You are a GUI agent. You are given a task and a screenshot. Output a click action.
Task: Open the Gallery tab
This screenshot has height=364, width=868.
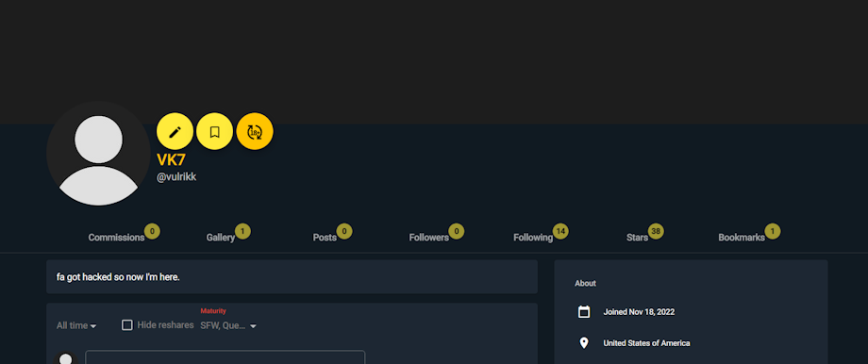coord(221,238)
